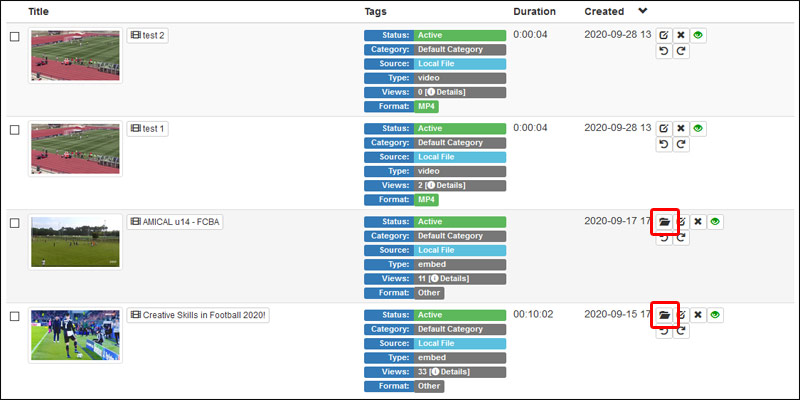Screen dimensions: 800x400
Task: Open Details in the Creative Skills Views tag
Action: tap(452, 372)
